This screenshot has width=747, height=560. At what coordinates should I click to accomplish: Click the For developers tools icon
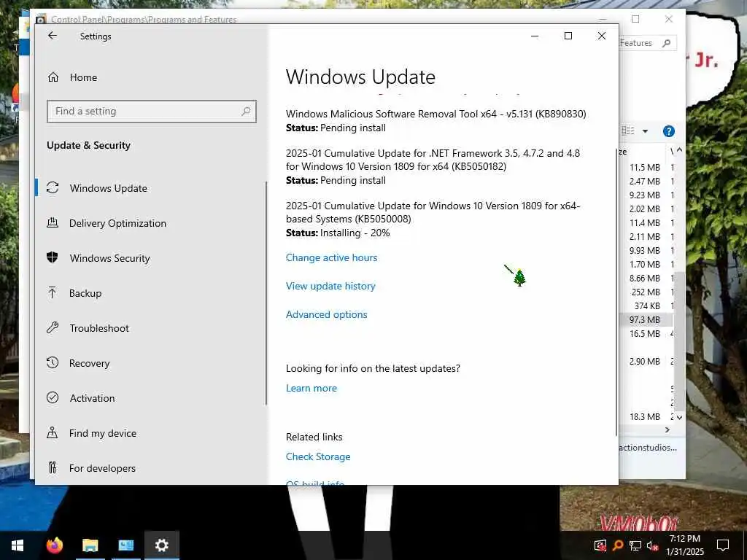coord(53,467)
